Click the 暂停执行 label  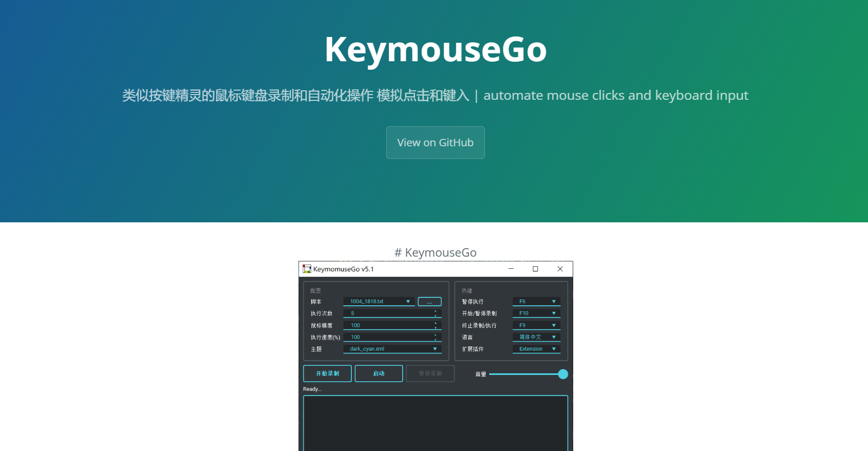(473, 302)
